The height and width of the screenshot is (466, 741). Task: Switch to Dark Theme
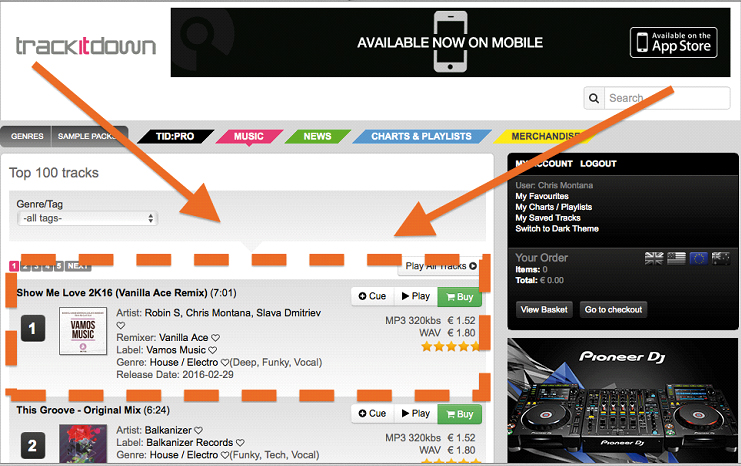pyautogui.click(x=557, y=229)
